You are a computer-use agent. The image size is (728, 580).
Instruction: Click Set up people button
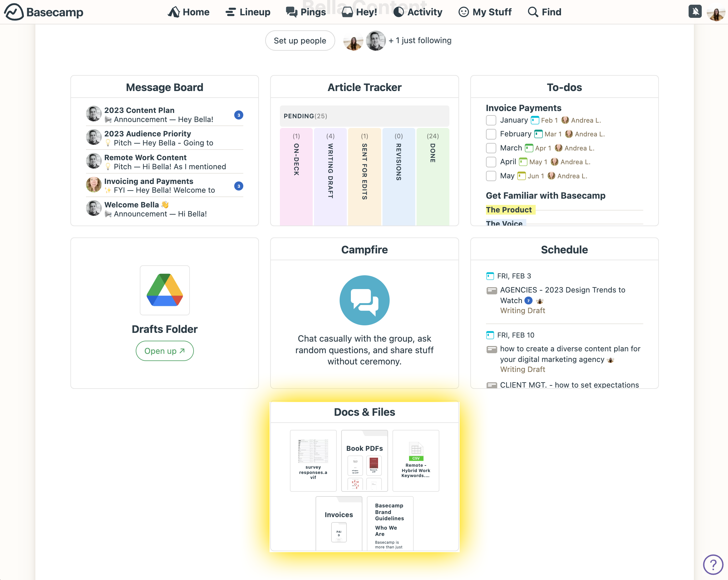point(301,40)
